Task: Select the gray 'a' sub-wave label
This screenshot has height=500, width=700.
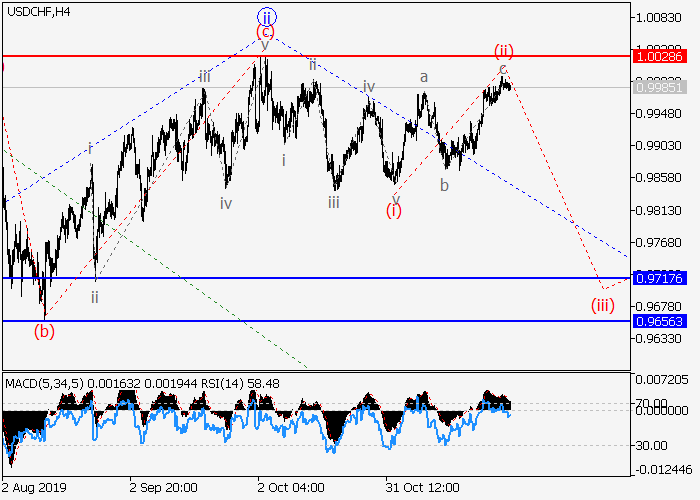Action: (424, 76)
